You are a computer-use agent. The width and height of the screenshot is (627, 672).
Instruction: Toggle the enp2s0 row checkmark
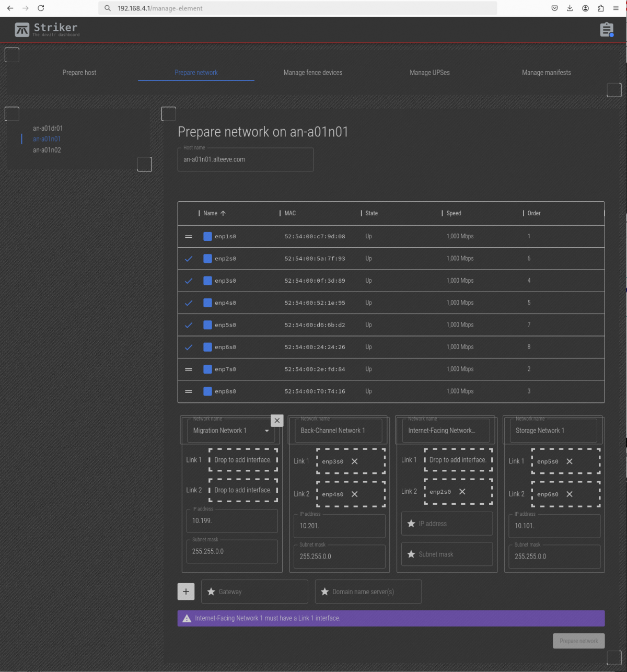[x=189, y=259]
